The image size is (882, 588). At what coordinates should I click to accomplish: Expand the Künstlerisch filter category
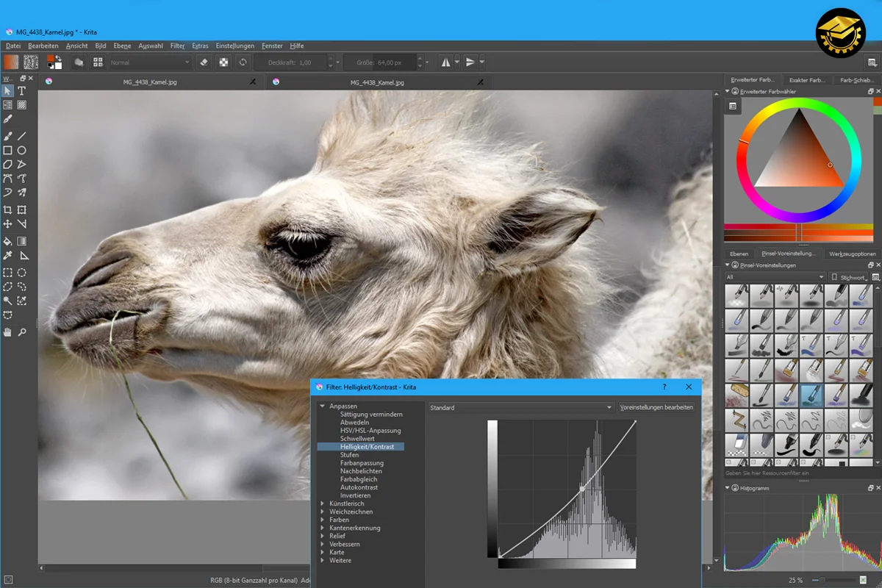coord(323,503)
